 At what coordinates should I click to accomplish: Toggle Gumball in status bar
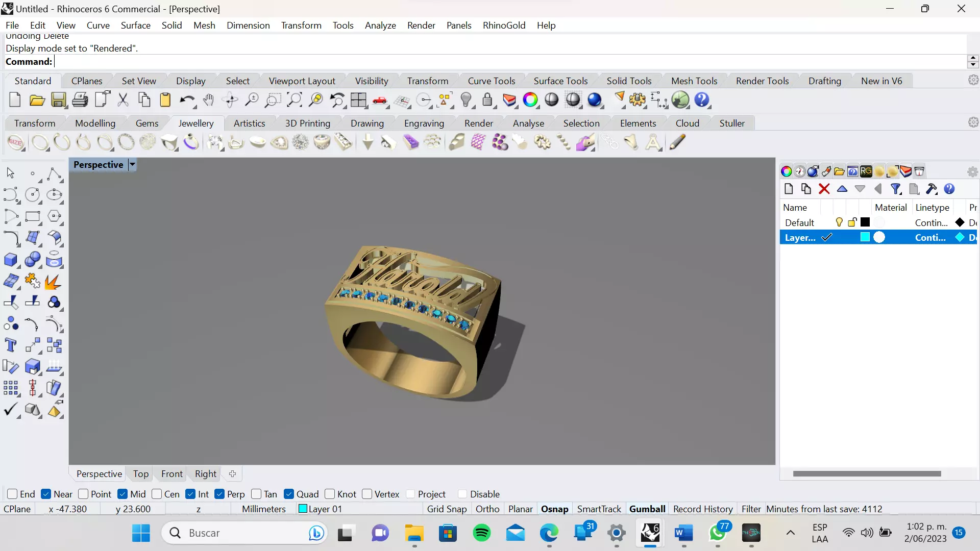[647, 509]
